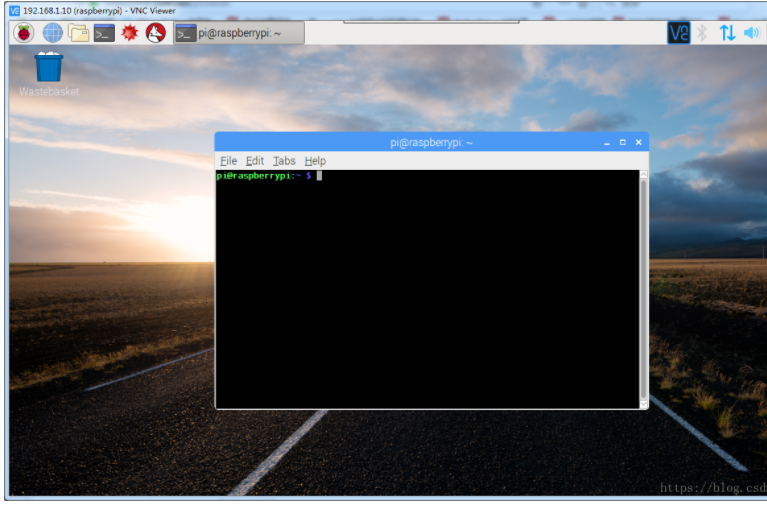The height and width of the screenshot is (508, 767).
Task: Open the Tabs menu in terminal
Action: tap(284, 161)
